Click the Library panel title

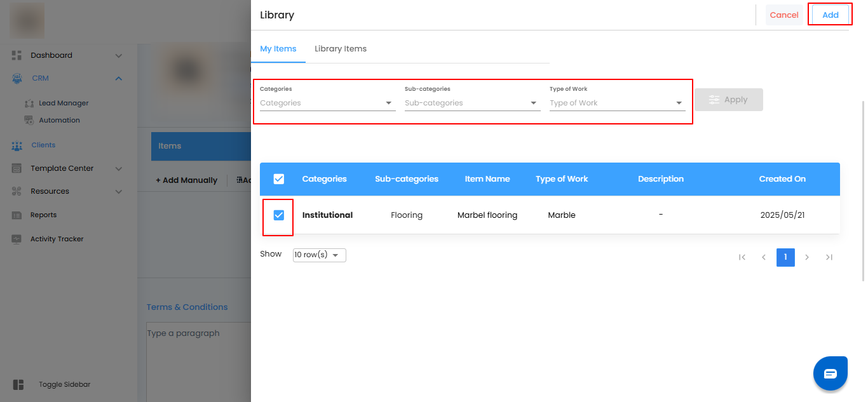277,15
